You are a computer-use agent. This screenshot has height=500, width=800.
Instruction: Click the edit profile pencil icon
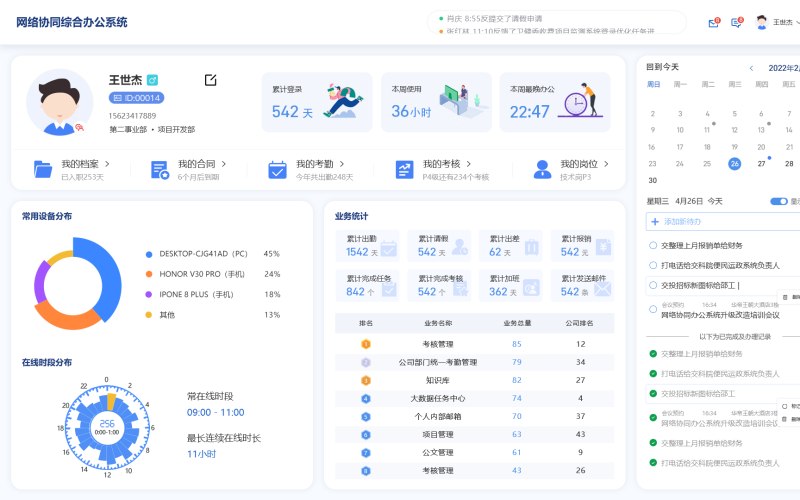click(x=210, y=80)
